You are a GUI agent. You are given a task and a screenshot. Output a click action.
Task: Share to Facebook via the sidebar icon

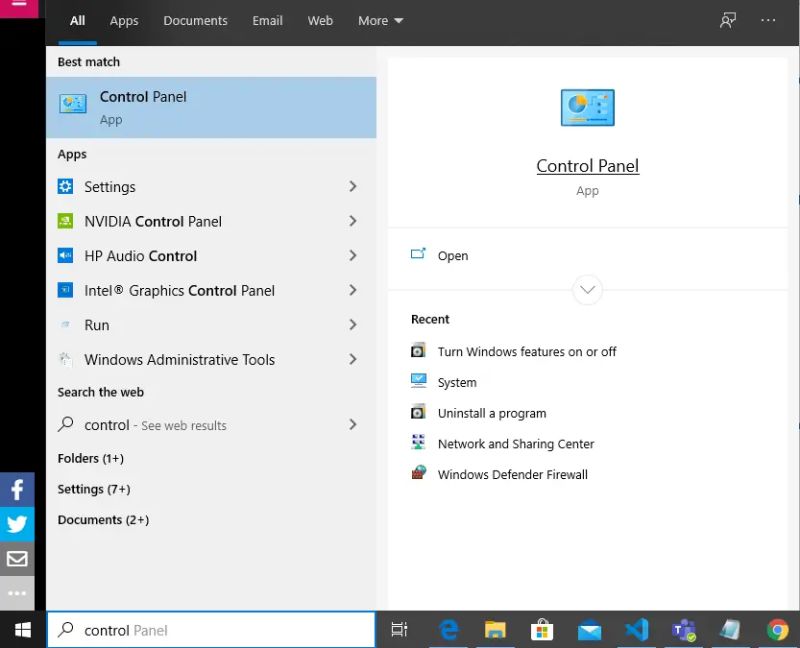16,489
